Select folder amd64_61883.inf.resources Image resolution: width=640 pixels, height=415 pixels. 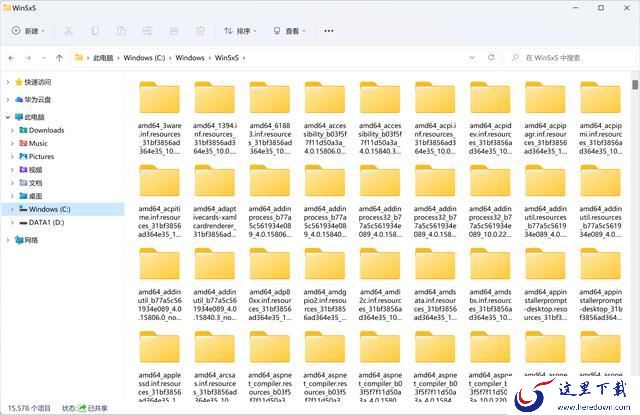270,118
